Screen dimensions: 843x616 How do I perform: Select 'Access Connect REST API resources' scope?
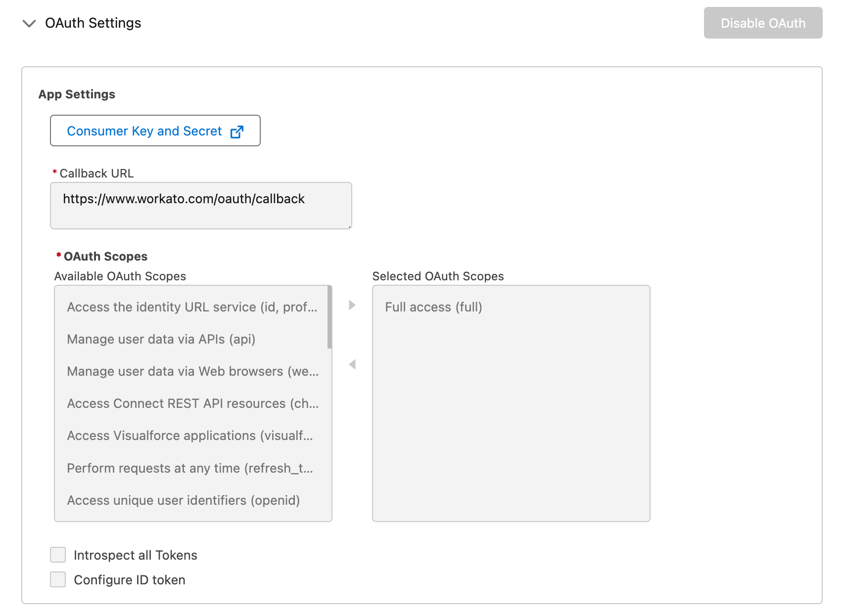192,403
